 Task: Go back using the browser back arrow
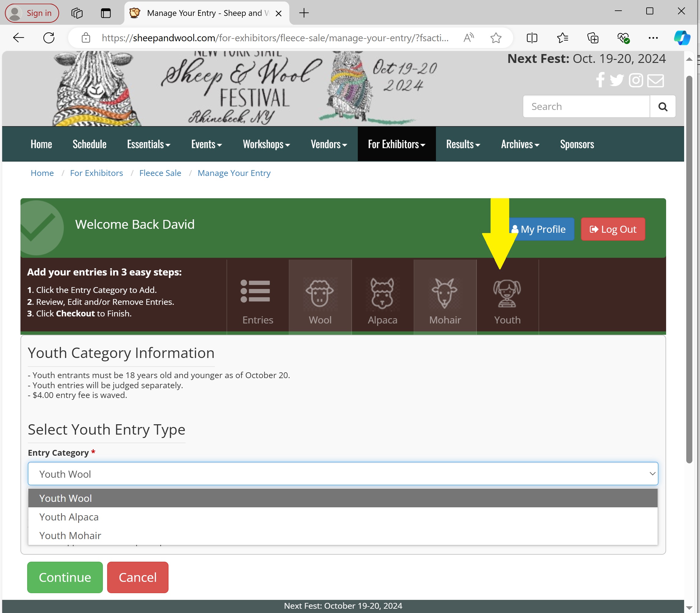[18, 38]
